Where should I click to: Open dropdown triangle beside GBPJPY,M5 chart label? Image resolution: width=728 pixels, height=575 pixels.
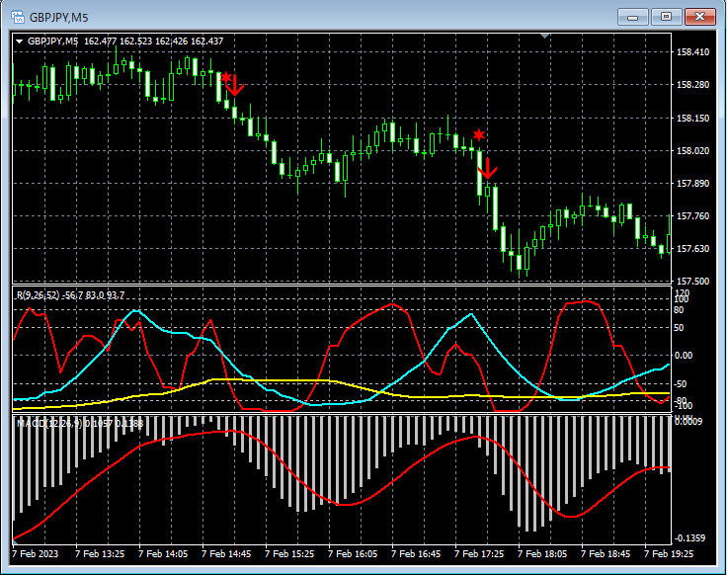point(19,41)
